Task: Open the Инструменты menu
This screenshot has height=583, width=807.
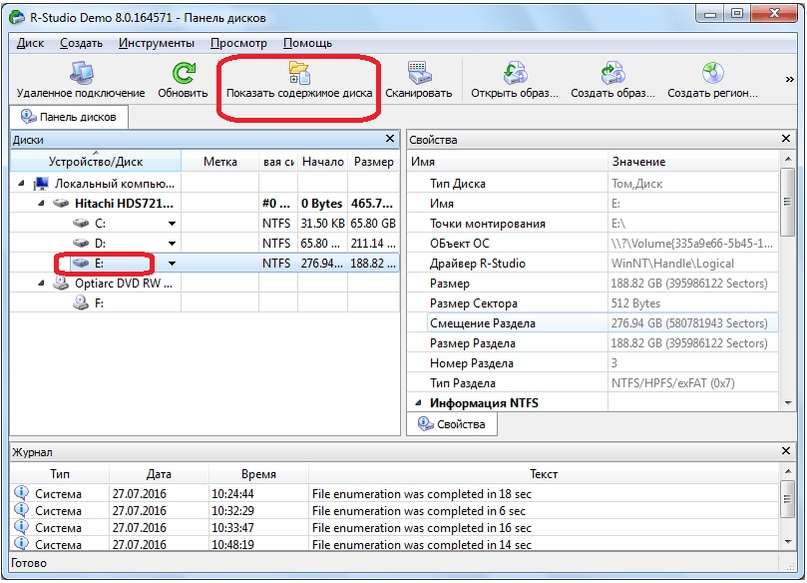Action: [x=156, y=43]
